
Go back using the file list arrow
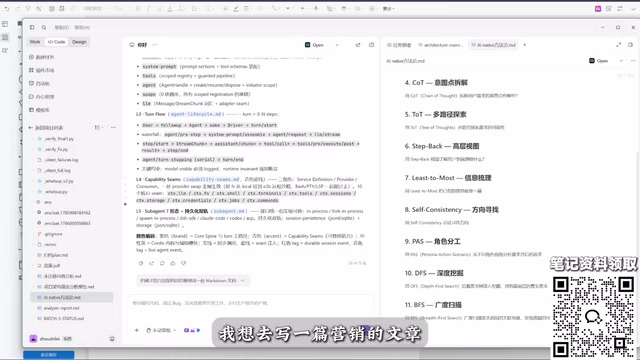tap(31, 128)
